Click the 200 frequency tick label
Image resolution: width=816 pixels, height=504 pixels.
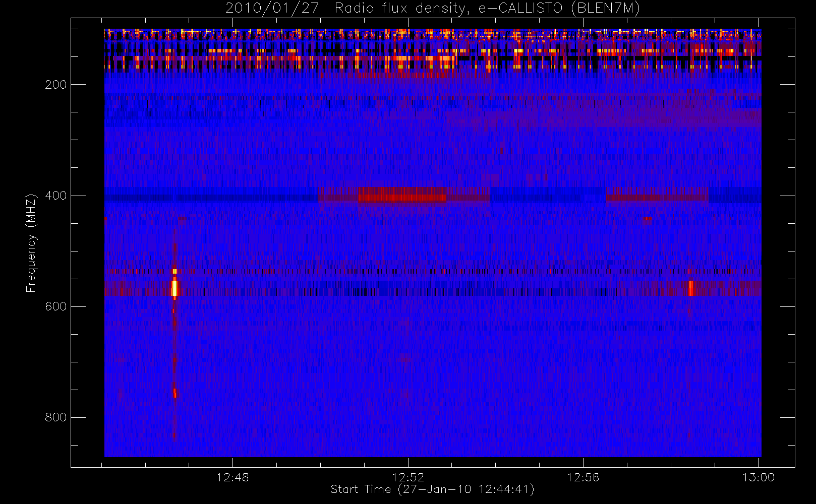(56, 85)
